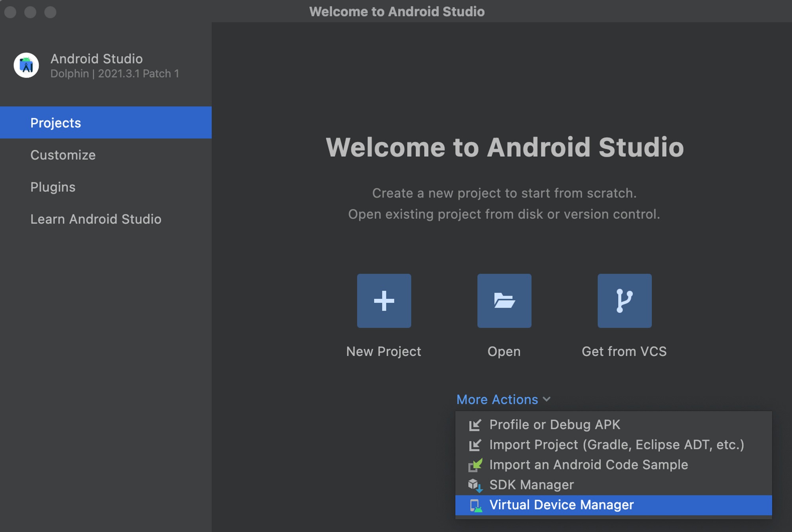The height and width of the screenshot is (532, 792).
Task: Click the Import Project arrow icon
Action: click(x=475, y=445)
